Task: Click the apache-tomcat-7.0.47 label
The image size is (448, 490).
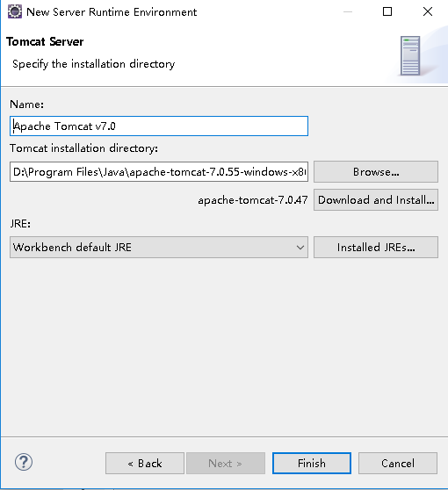Action: pyautogui.click(x=253, y=199)
